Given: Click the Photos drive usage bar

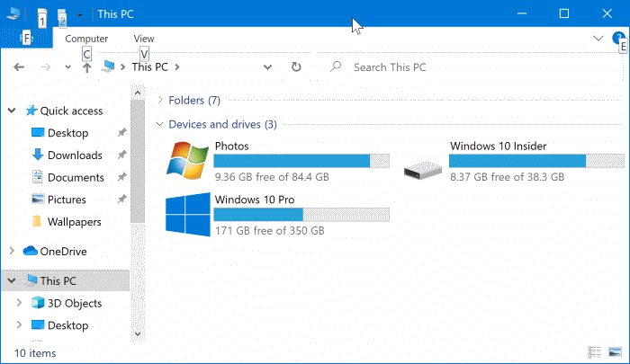Looking at the screenshot, I should [301, 161].
